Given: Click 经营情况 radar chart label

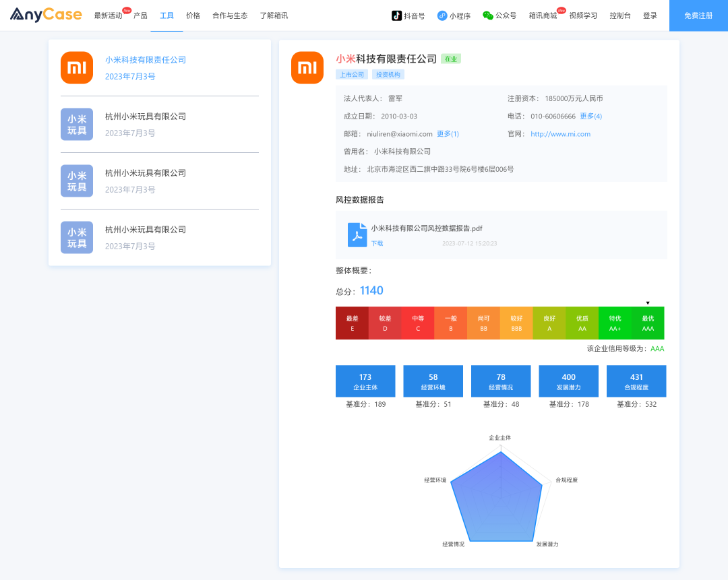Looking at the screenshot, I should tap(453, 544).
